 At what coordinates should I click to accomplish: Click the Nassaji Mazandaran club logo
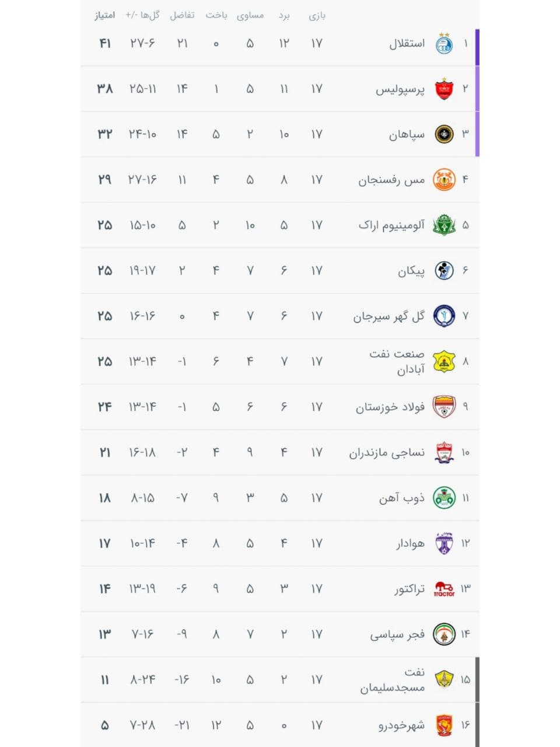444,453
